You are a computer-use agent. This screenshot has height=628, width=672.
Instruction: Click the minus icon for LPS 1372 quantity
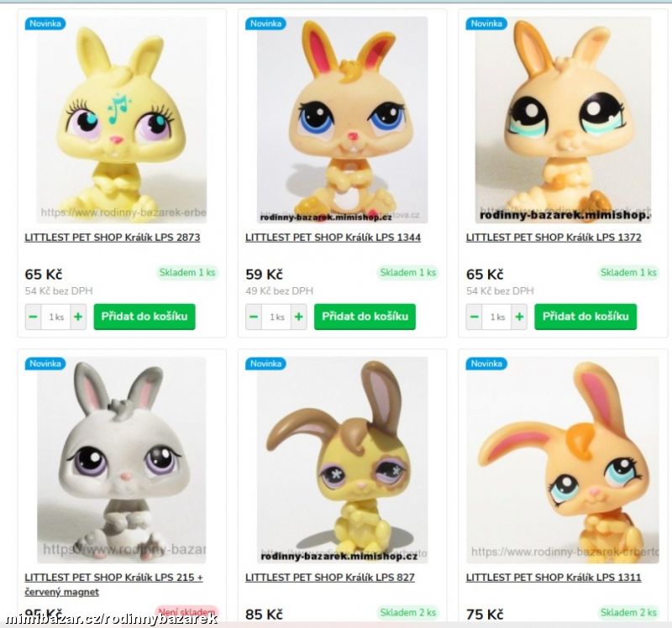click(x=475, y=317)
